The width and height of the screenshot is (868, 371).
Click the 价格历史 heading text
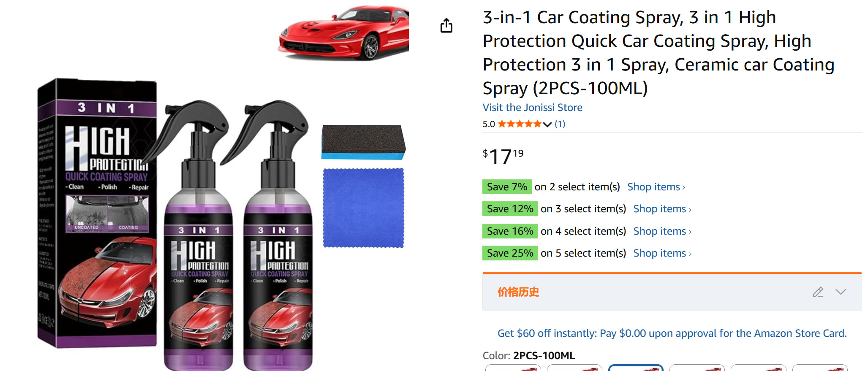[x=518, y=292]
